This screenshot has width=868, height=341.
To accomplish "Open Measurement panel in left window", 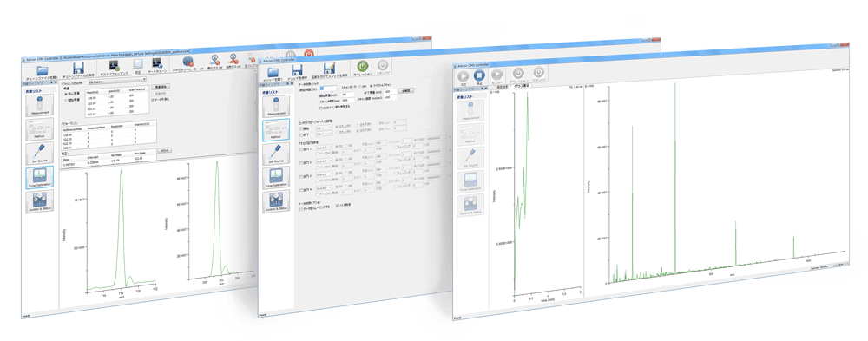I will click(39, 105).
